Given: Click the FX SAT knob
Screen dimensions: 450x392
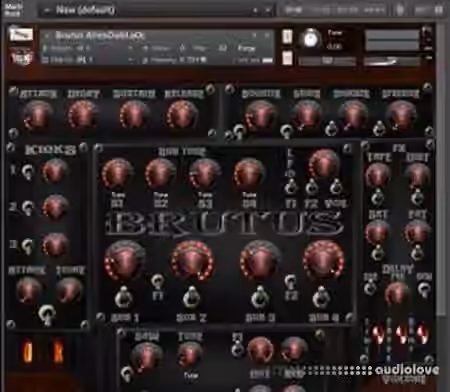Looking at the screenshot, I should 378,233.
